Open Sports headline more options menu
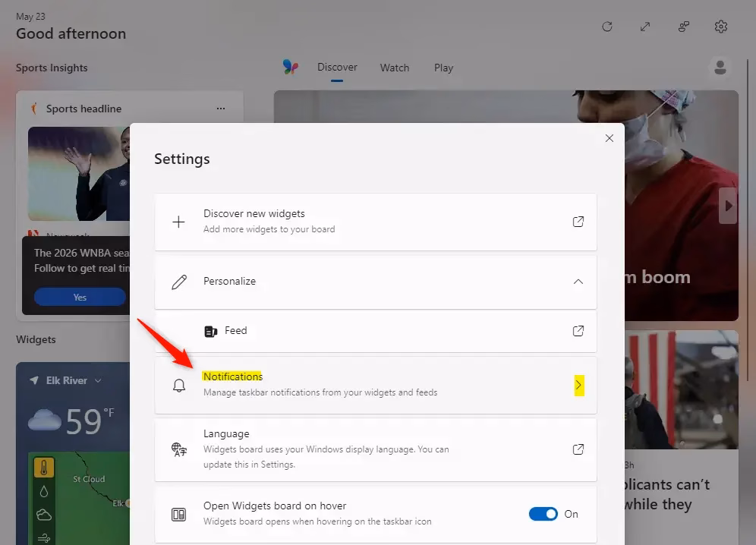756x545 pixels. (221, 109)
